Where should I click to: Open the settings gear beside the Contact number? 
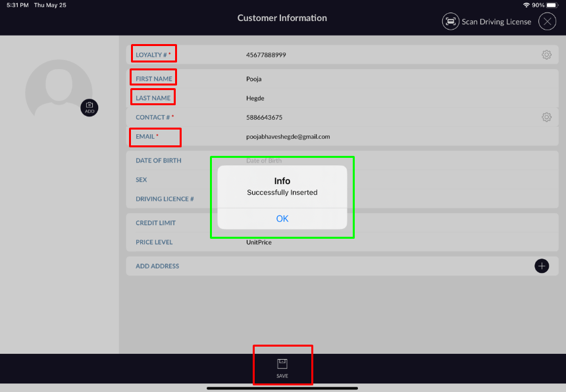click(546, 116)
